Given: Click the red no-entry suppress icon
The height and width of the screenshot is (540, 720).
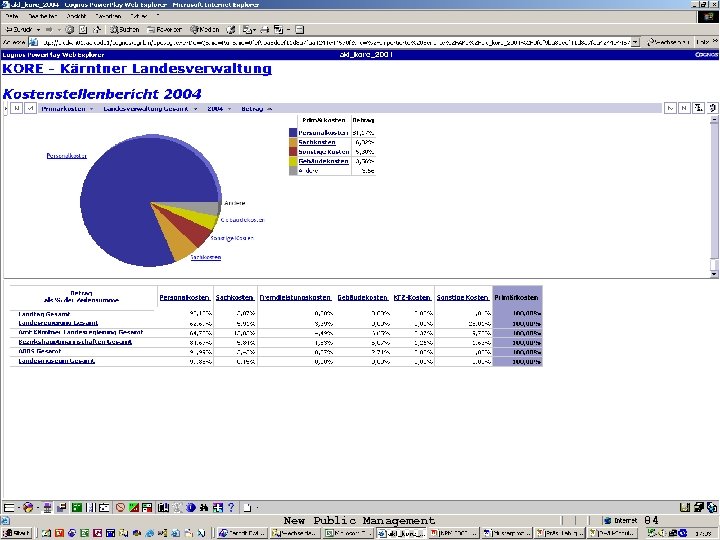Looking at the screenshot, I should pyautogui.click(x=120, y=507).
